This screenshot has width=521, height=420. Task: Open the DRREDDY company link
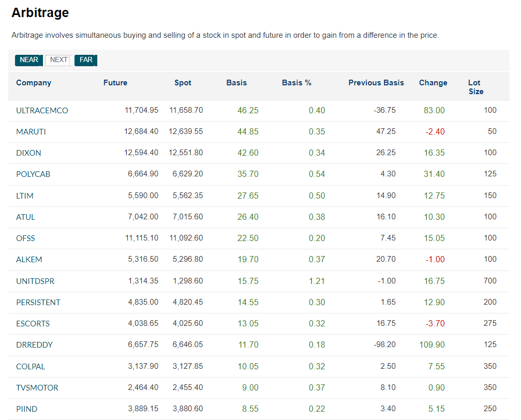pos(35,345)
